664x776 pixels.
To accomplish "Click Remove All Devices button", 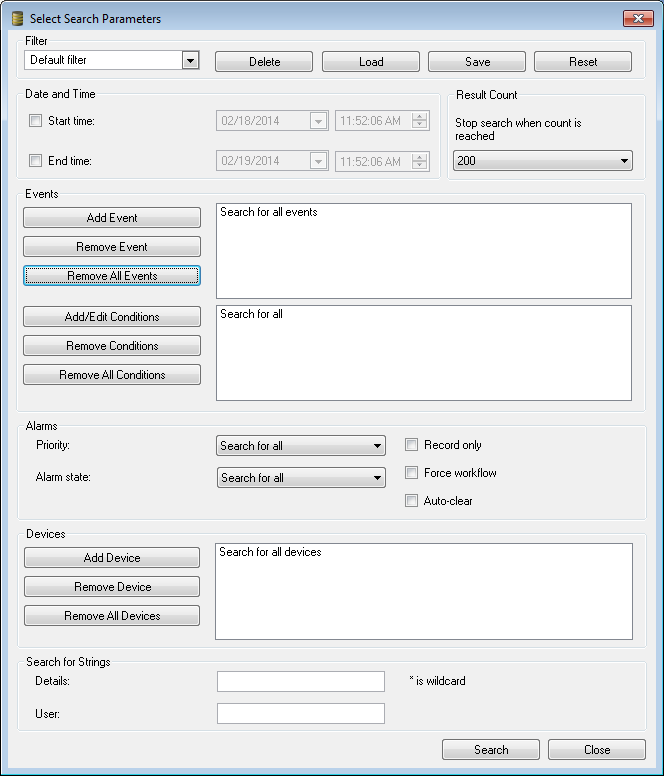I will pyautogui.click(x=112, y=616).
